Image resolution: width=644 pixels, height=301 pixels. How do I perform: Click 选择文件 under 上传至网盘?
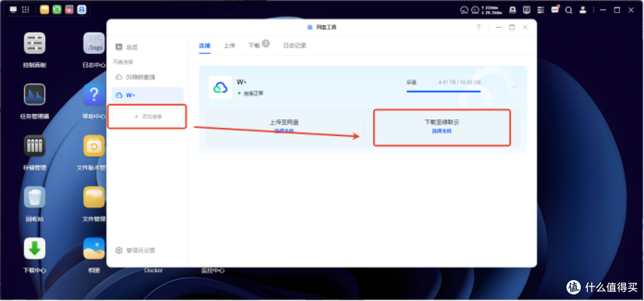point(284,131)
